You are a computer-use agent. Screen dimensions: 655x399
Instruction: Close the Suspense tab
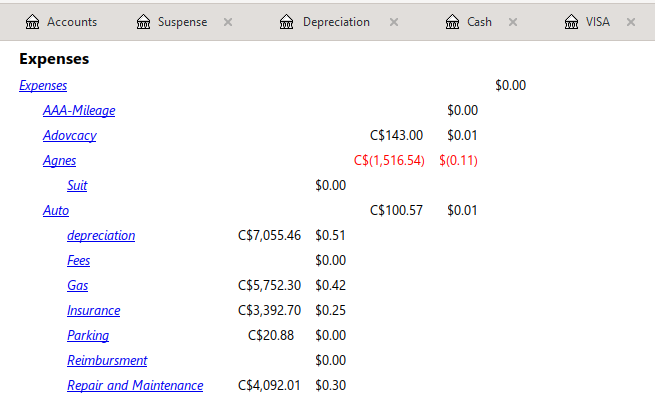pos(228,22)
